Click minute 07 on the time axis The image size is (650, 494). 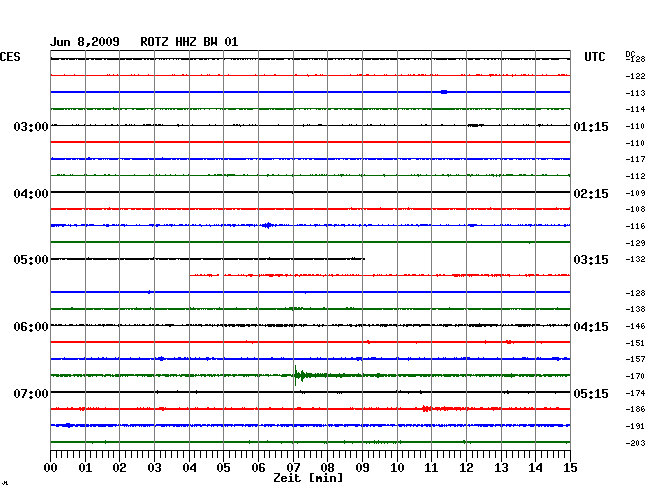click(x=293, y=468)
